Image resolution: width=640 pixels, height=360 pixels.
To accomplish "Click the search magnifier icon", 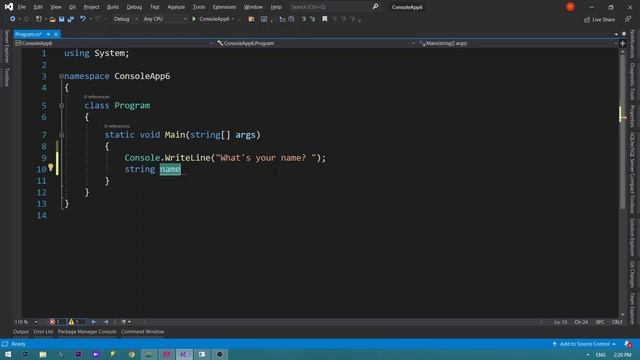I will coord(375,7).
